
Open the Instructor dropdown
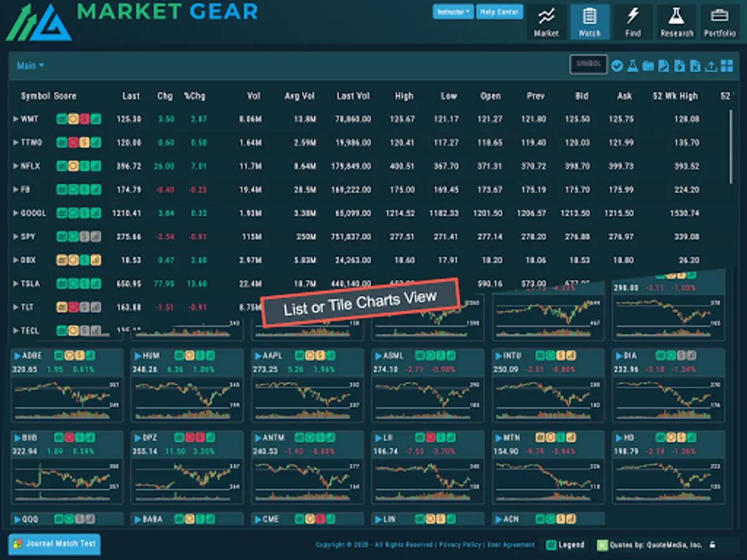(453, 12)
